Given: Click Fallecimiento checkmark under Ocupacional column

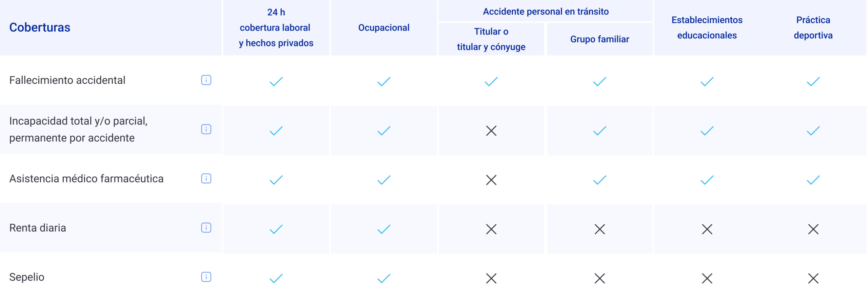Looking at the screenshot, I should 384,82.
